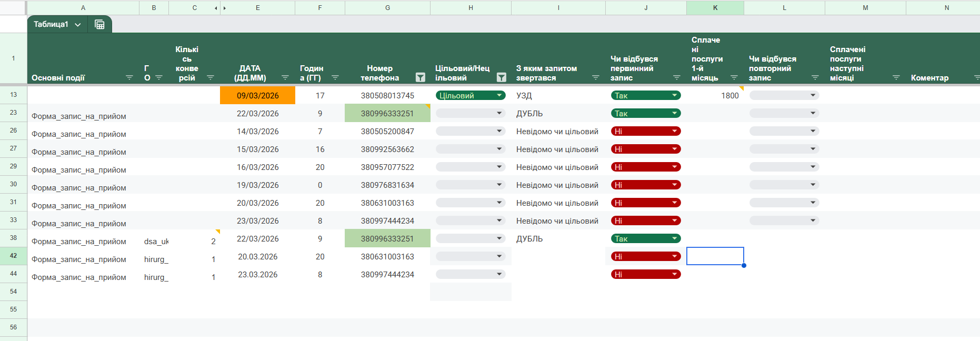Click left arrow to expand hidden column D

pyautogui.click(x=216, y=8)
